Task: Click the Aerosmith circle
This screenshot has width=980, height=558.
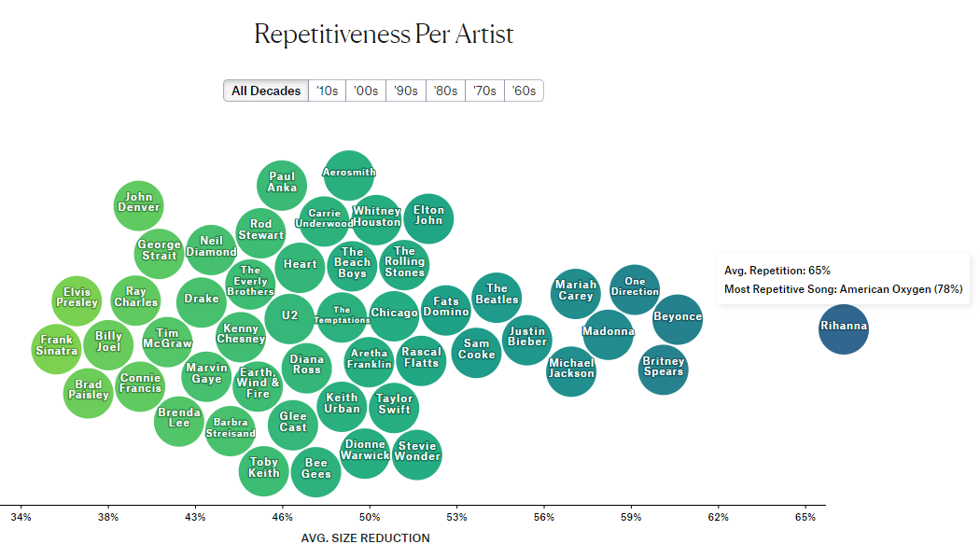Action: point(349,174)
